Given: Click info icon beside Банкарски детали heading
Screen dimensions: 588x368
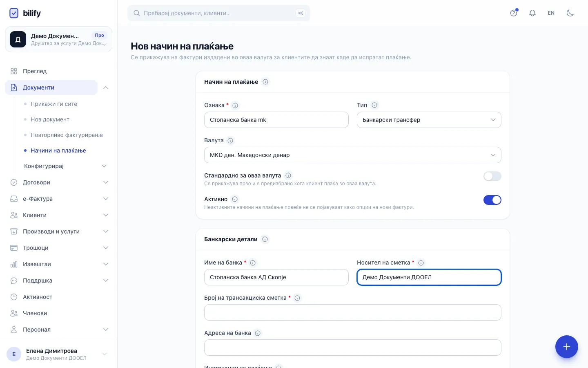Looking at the screenshot, I should click(x=265, y=239).
